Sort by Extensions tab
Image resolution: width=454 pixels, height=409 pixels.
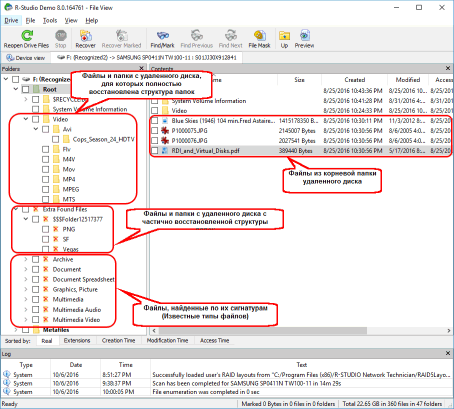pos(77,341)
